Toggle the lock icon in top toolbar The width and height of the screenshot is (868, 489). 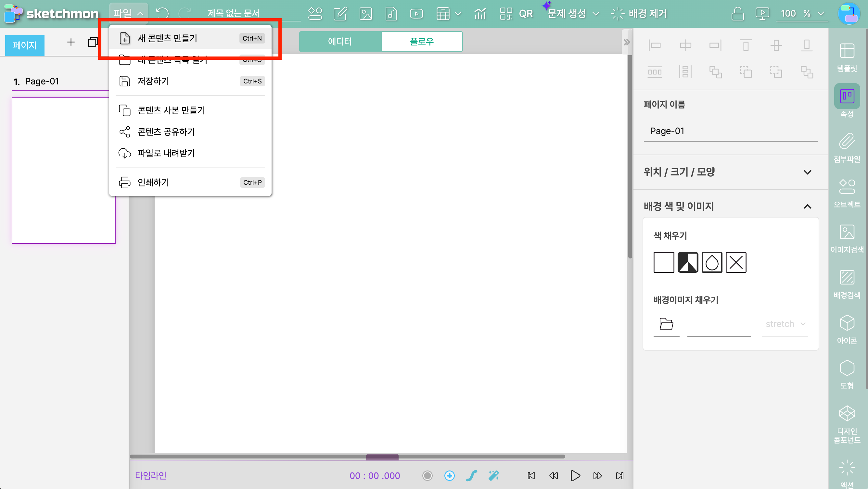737,14
